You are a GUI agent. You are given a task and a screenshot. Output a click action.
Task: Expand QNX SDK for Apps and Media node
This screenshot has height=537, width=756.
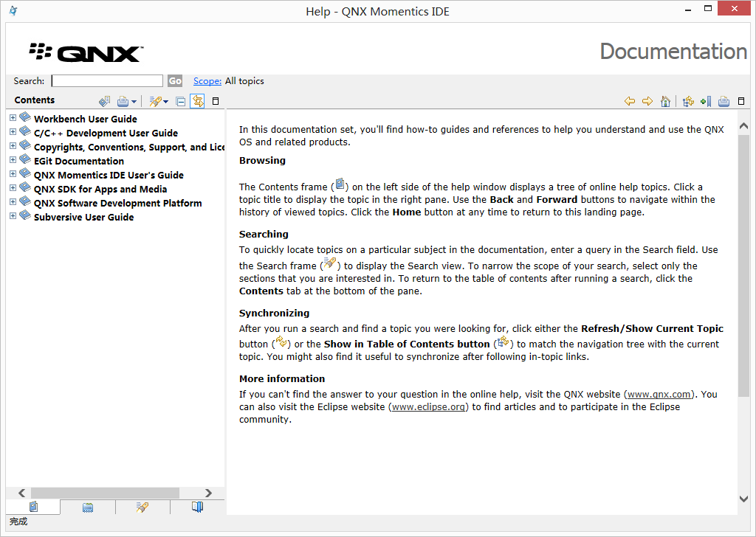pos(13,187)
